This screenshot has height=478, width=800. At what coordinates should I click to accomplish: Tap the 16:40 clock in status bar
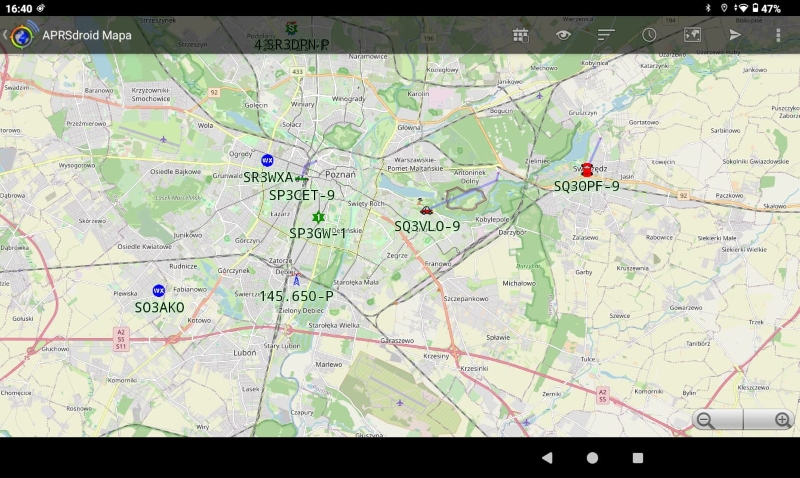pyautogui.click(x=19, y=8)
